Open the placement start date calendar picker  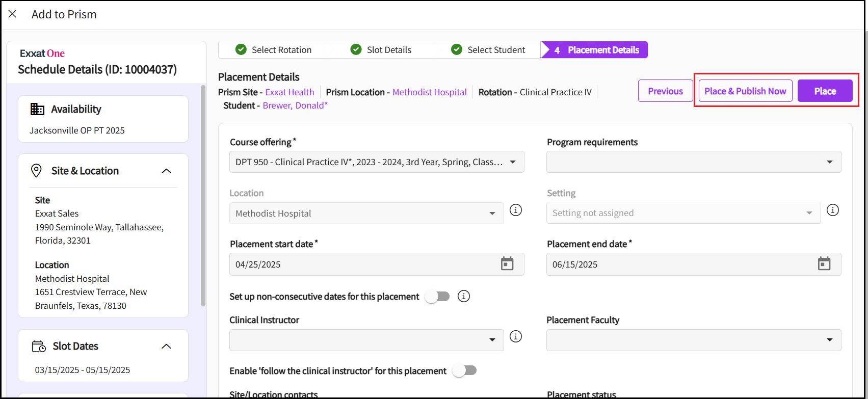[x=507, y=264]
